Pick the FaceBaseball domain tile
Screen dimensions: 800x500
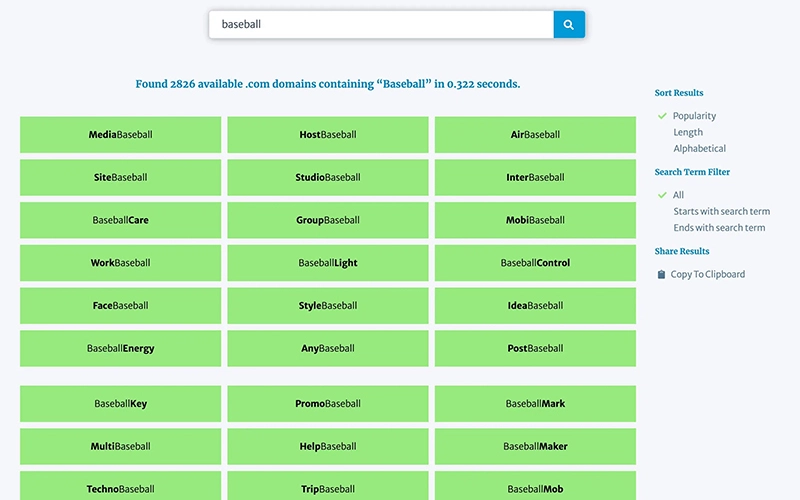click(x=120, y=306)
